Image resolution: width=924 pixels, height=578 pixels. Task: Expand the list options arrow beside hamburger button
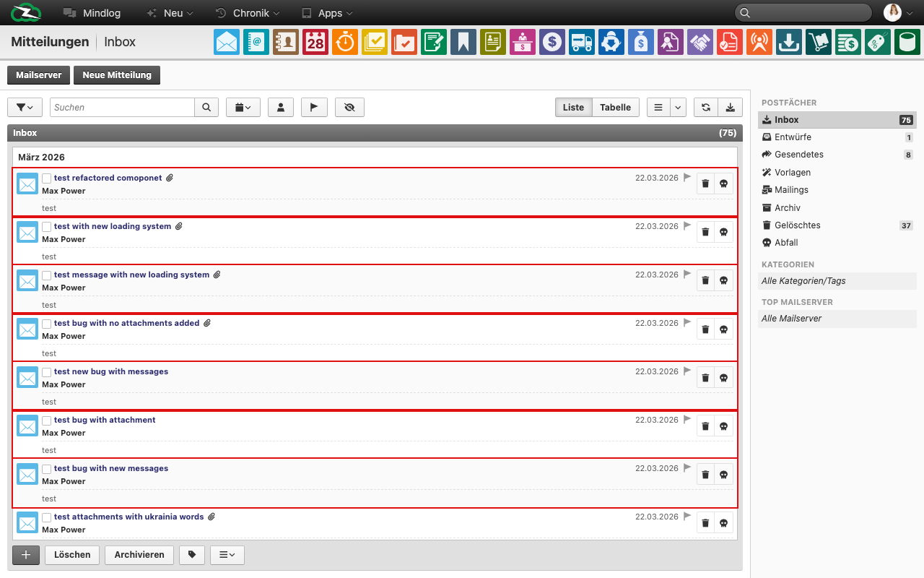pyautogui.click(x=678, y=107)
